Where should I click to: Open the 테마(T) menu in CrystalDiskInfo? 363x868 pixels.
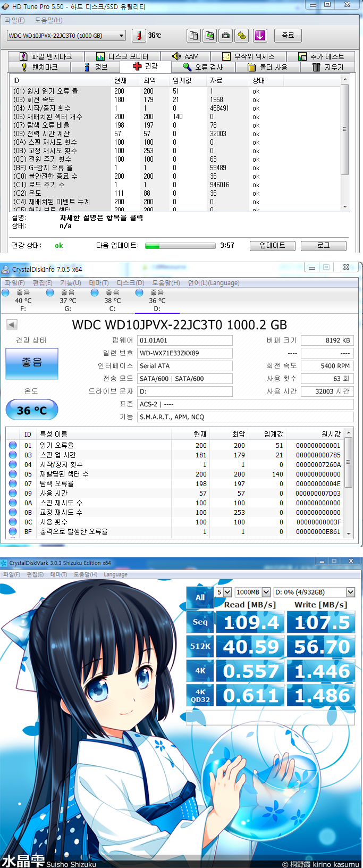[x=99, y=283]
